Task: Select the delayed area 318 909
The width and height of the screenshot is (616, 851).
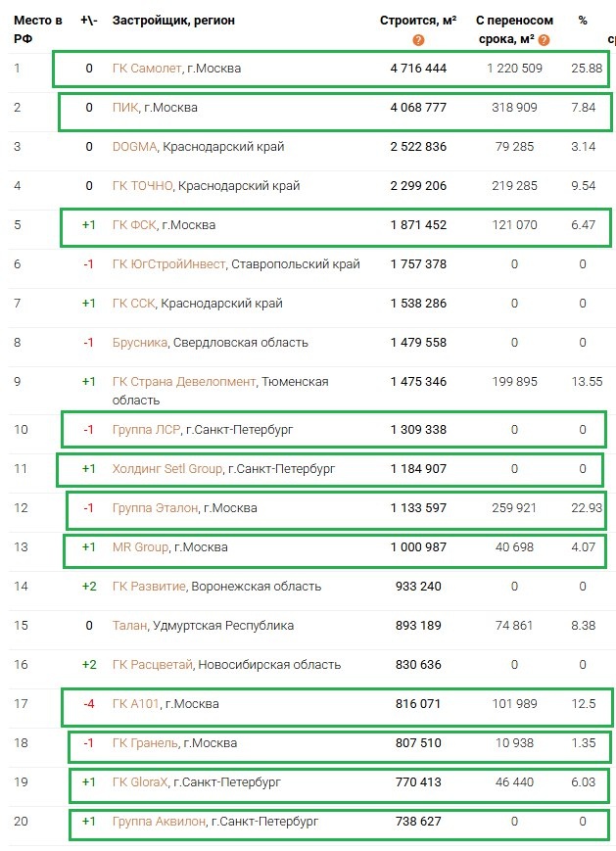Action: tap(514, 108)
